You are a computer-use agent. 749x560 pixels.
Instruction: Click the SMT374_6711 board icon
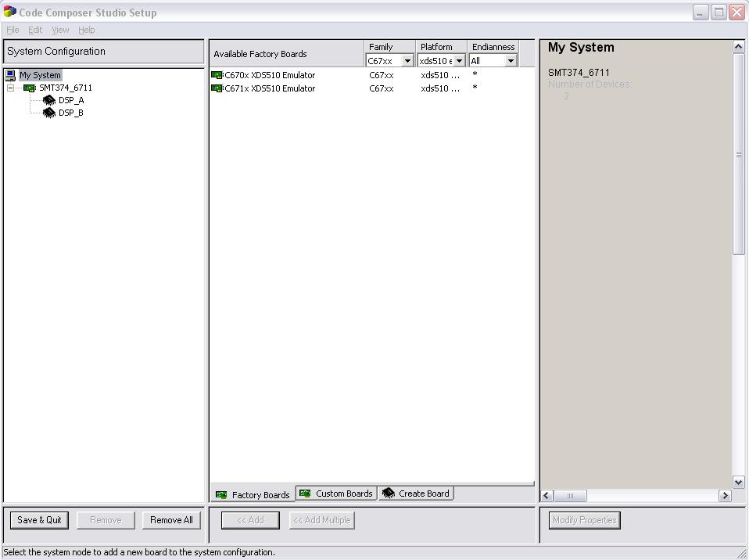(x=30, y=88)
